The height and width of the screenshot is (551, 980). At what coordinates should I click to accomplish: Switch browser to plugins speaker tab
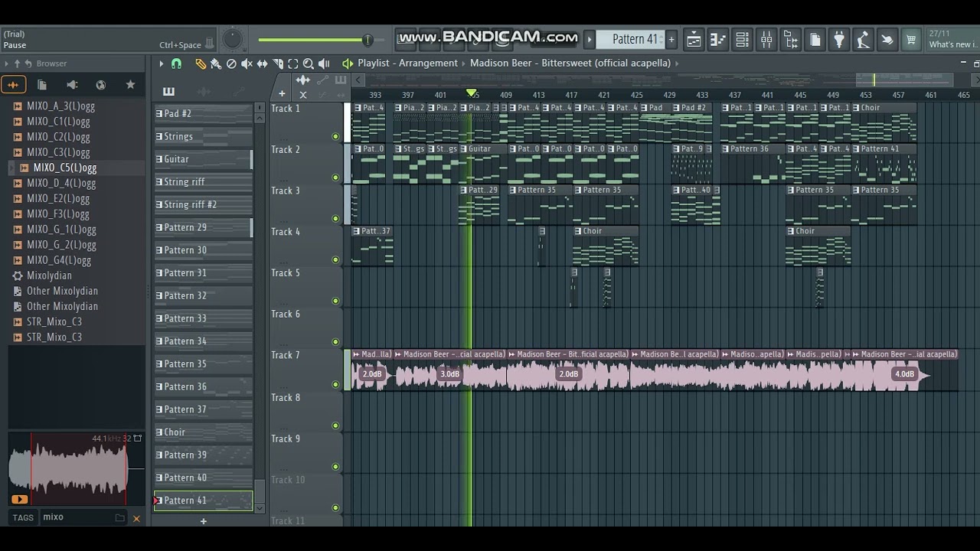click(72, 85)
